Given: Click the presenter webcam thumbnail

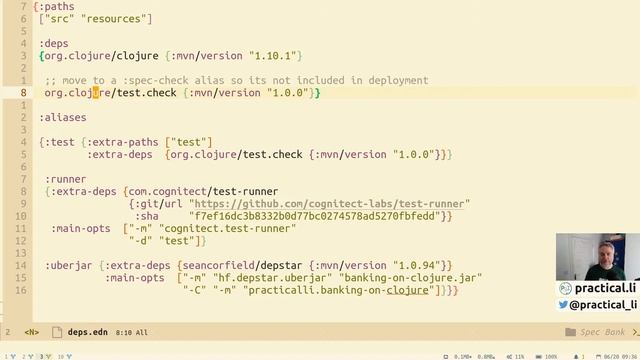Looking at the screenshot, I should coord(598,257).
